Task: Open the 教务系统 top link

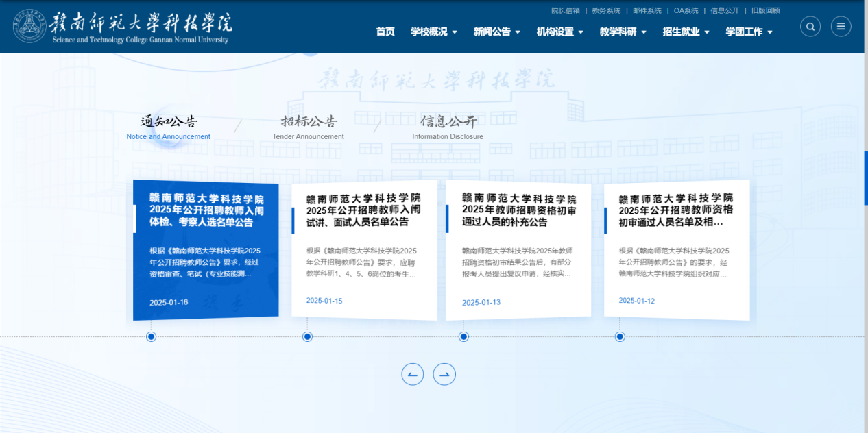Action: (606, 10)
